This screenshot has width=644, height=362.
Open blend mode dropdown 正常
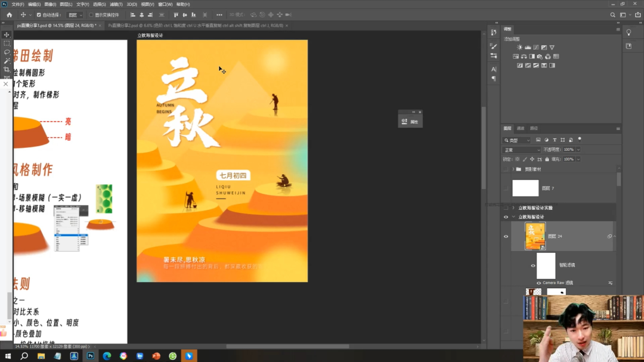pyautogui.click(x=522, y=150)
